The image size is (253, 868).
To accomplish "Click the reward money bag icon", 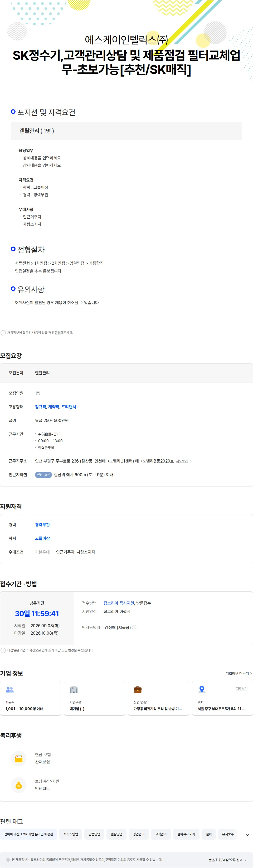I will [x=18, y=785].
